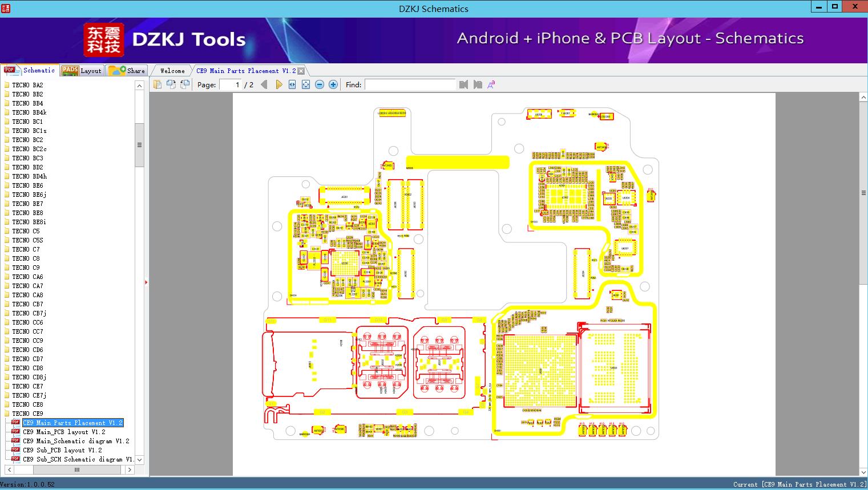Open CE9 Main_Schematic diagram V1.2 file
This screenshot has width=868, height=490.
(76, 441)
